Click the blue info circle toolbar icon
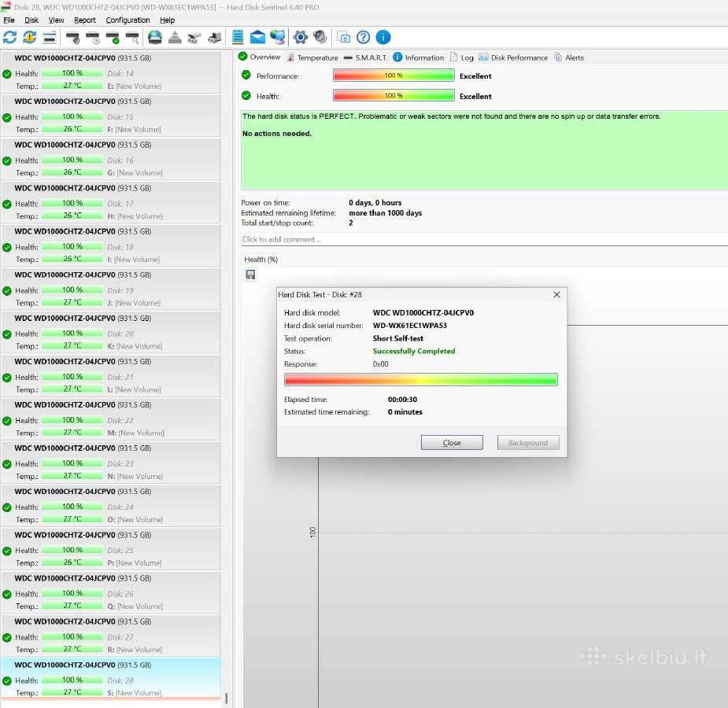This screenshot has height=708, width=728. (383, 37)
